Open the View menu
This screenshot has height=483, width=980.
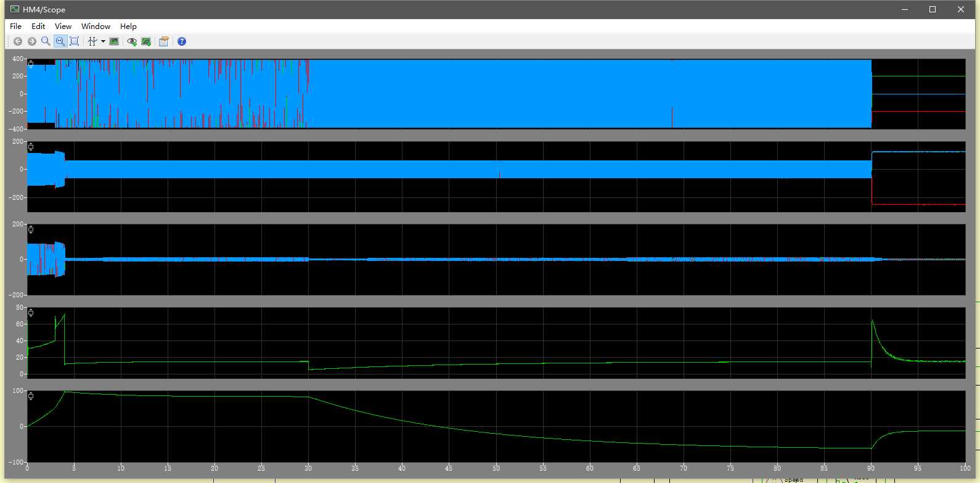pyautogui.click(x=63, y=27)
